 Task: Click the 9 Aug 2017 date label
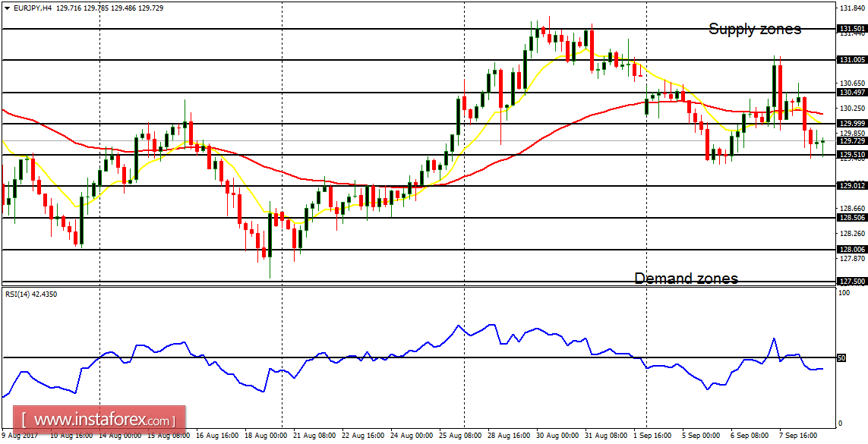click(x=19, y=436)
